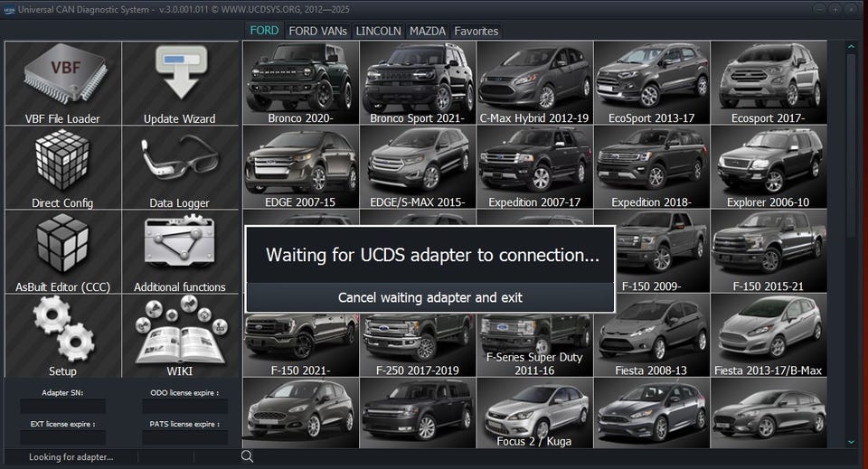Click the scrollbar up arrow
Screen dimensions: 868x469
851,47
